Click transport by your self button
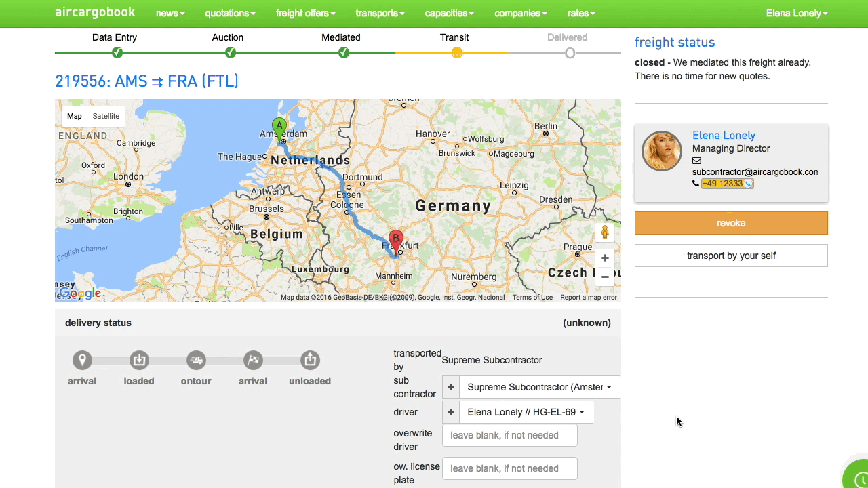The height and width of the screenshot is (488, 868). click(731, 256)
